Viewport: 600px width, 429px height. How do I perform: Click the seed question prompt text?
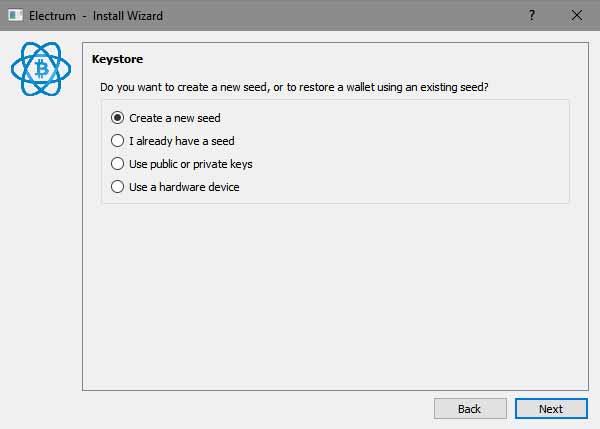coord(294,87)
